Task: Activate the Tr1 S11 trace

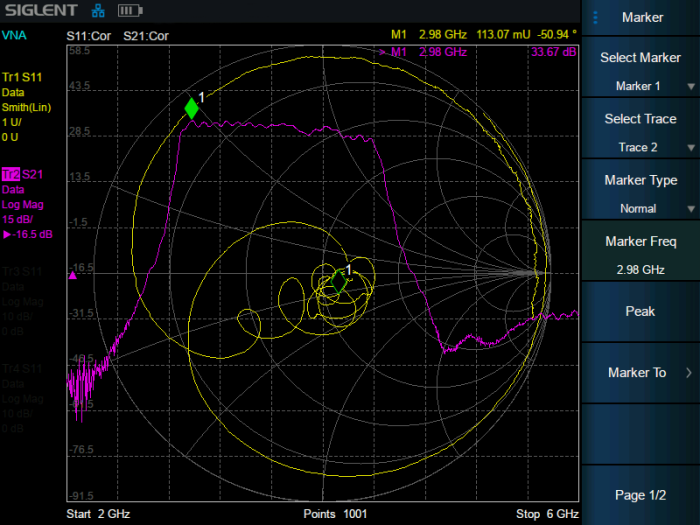Action: pyautogui.click(x=22, y=77)
